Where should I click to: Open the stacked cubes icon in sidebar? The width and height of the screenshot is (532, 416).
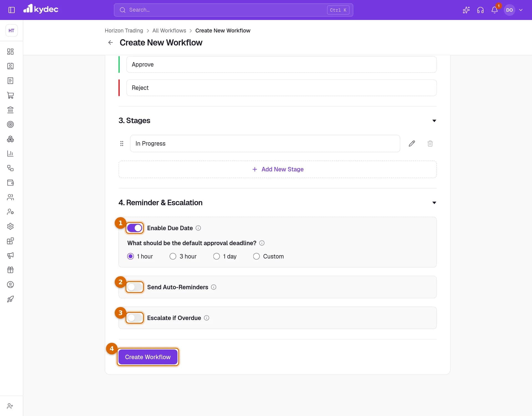(x=10, y=139)
